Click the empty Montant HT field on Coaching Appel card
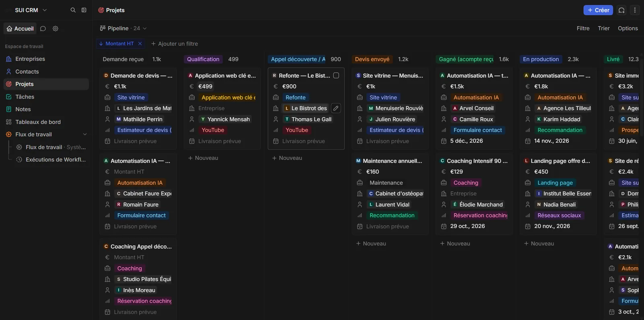644x320 pixels. point(129,257)
